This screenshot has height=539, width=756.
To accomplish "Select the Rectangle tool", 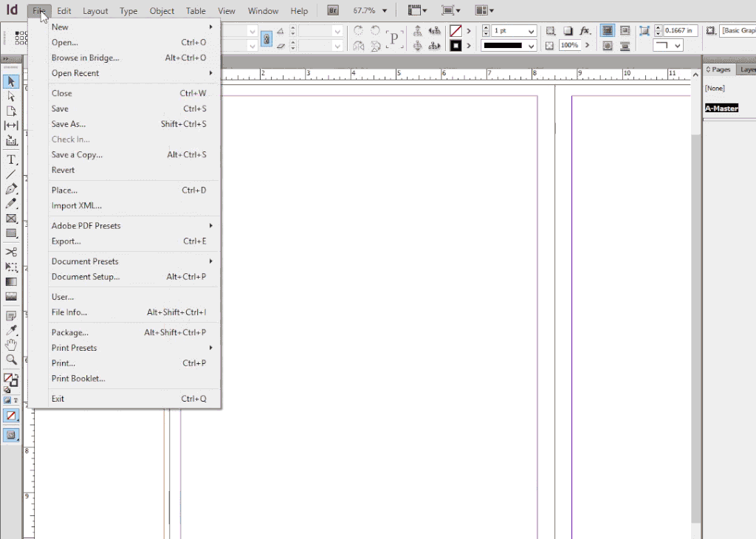I will (10, 233).
